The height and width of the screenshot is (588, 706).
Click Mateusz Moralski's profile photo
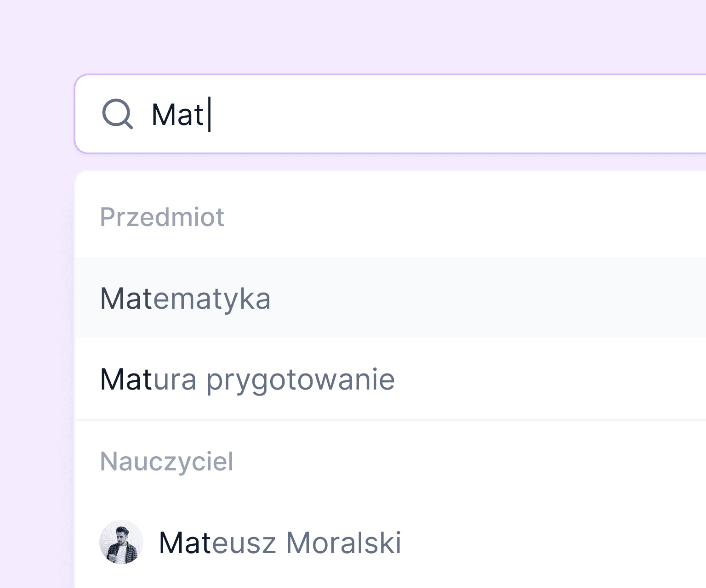121,542
